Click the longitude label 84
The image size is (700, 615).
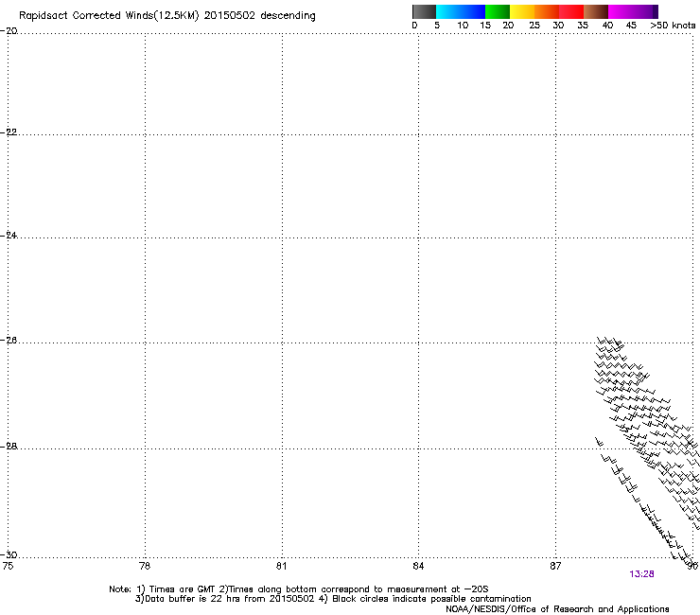click(x=418, y=566)
